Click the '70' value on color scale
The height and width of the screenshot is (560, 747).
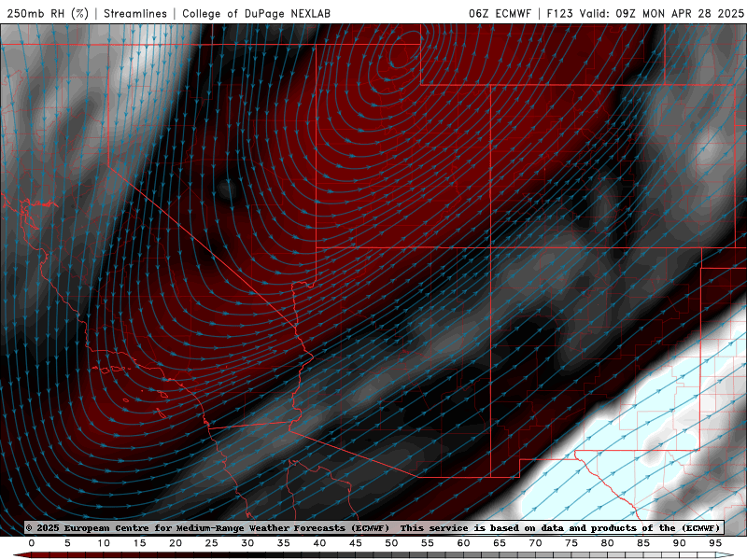point(535,543)
